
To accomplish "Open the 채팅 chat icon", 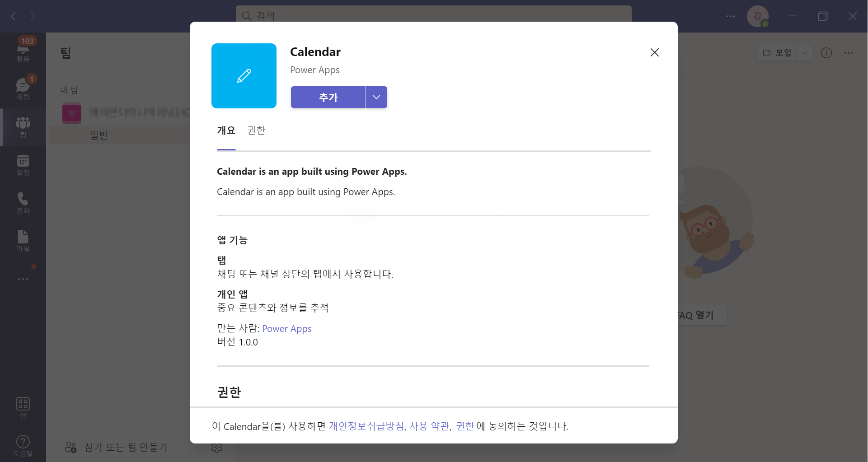I will click(23, 89).
